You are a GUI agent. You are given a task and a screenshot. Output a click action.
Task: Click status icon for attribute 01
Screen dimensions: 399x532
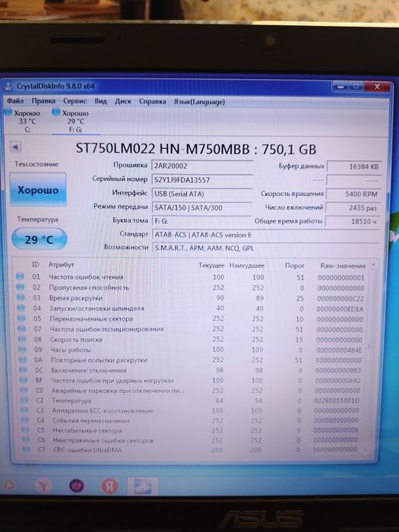point(20,277)
